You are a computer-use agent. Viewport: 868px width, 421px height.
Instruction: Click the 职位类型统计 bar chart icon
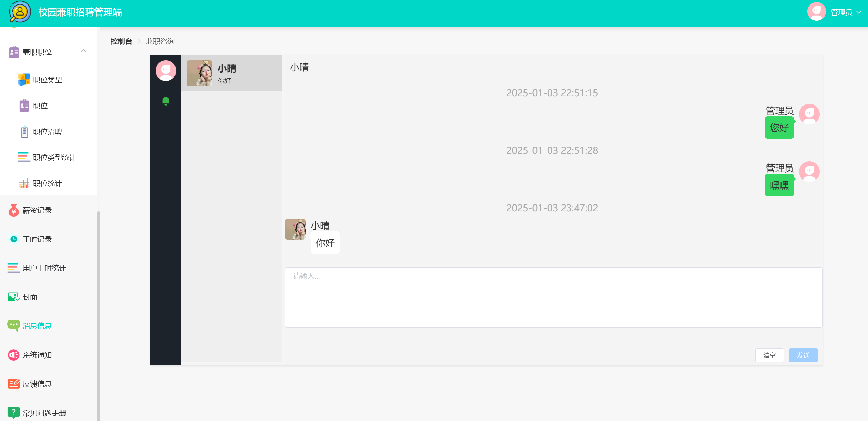coord(24,157)
